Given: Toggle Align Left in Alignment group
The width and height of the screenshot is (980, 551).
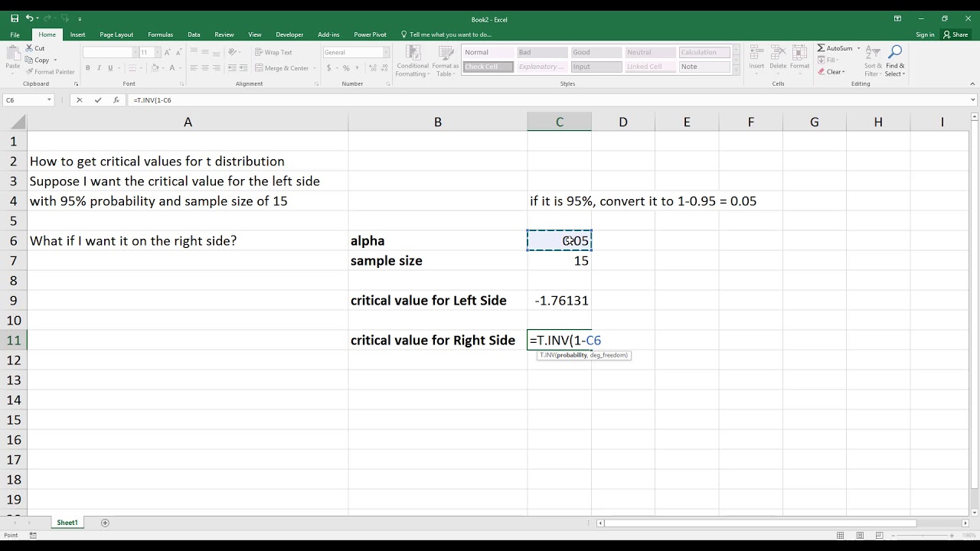Looking at the screenshot, I should pos(194,68).
